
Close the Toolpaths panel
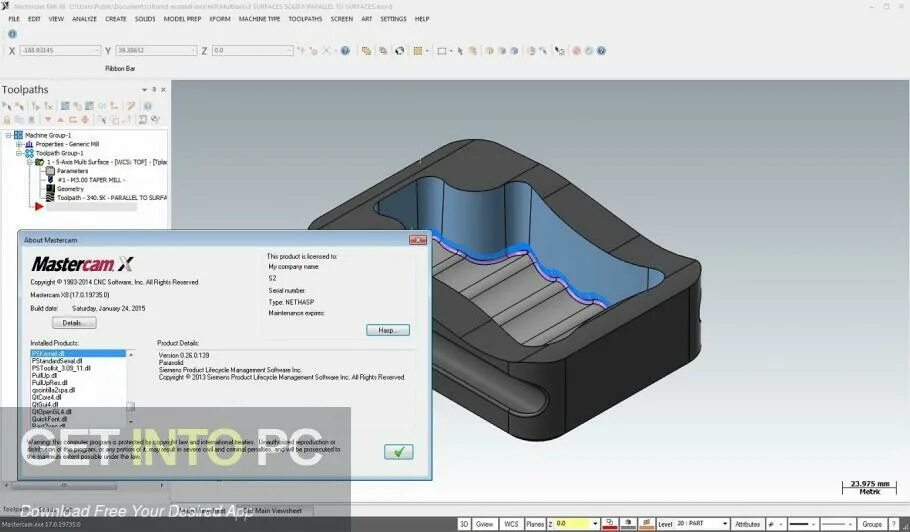(163, 90)
